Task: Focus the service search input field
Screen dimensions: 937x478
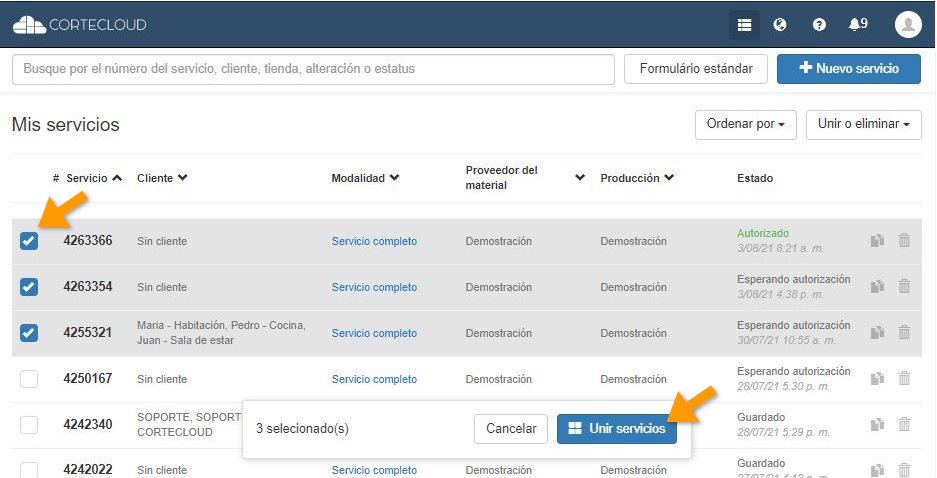Action: click(313, 69)
